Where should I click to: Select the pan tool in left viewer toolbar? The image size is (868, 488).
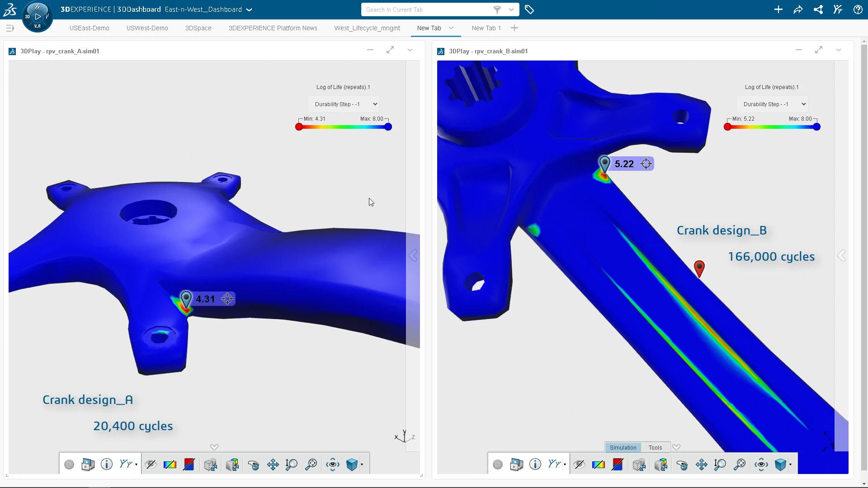pos(273,464)
